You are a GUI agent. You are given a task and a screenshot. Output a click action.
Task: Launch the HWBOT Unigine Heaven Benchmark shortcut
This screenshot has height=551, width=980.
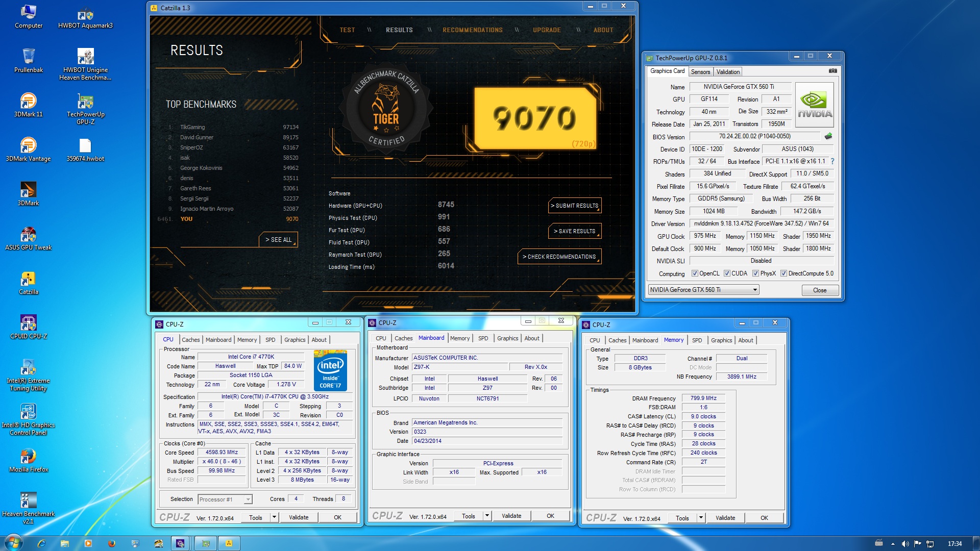pyautogui.click(x=85, y=64)
